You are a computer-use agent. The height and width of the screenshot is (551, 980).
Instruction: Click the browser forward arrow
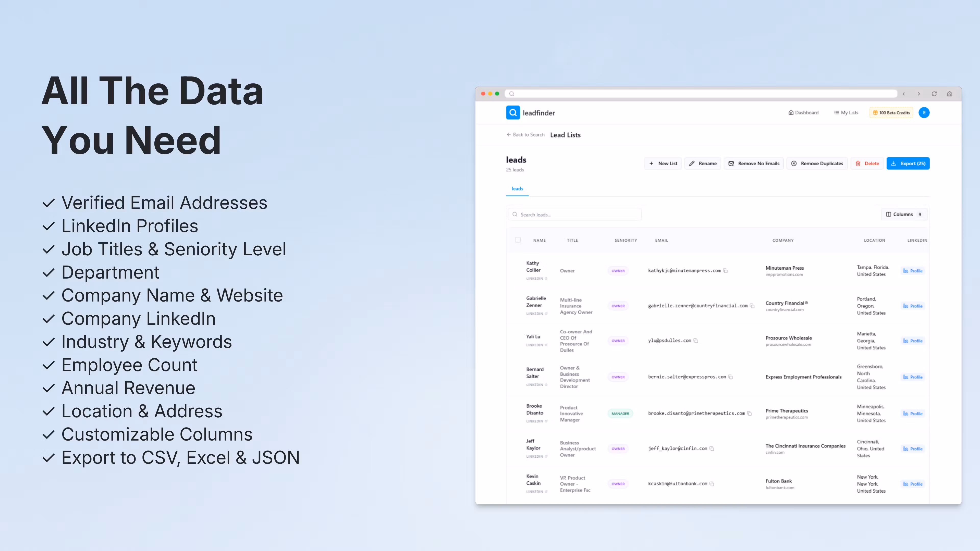[919, 94]
